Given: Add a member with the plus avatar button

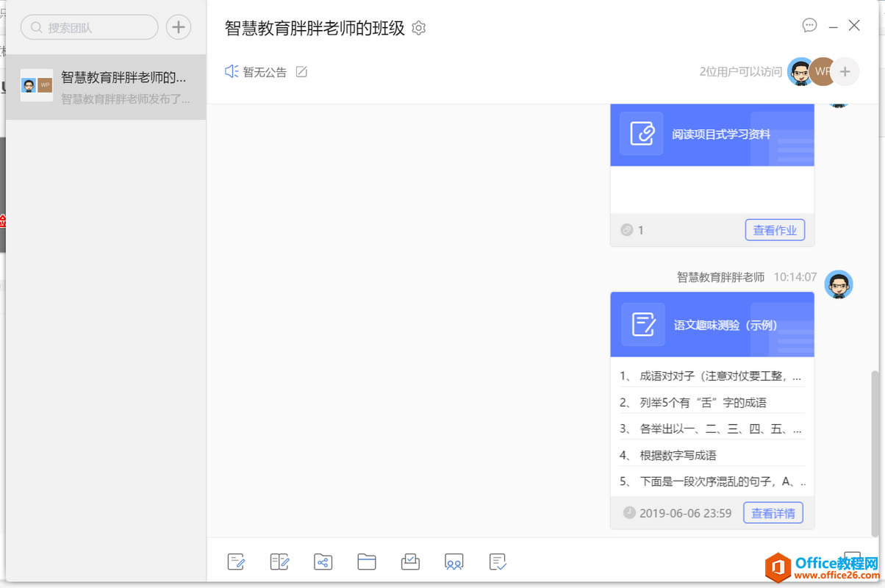Looking at the screenshot, I should pos(845,71).
